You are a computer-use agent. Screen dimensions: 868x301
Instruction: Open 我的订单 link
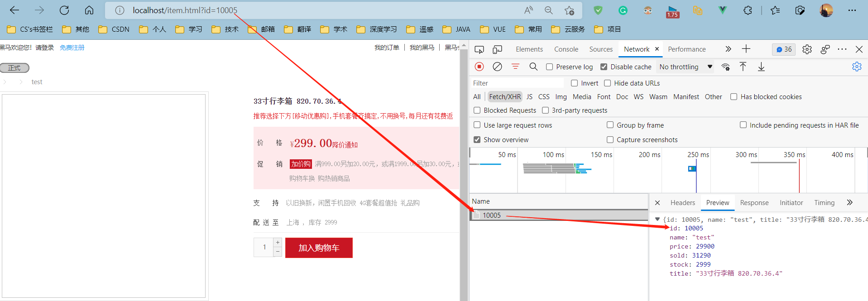coord(387,48)
